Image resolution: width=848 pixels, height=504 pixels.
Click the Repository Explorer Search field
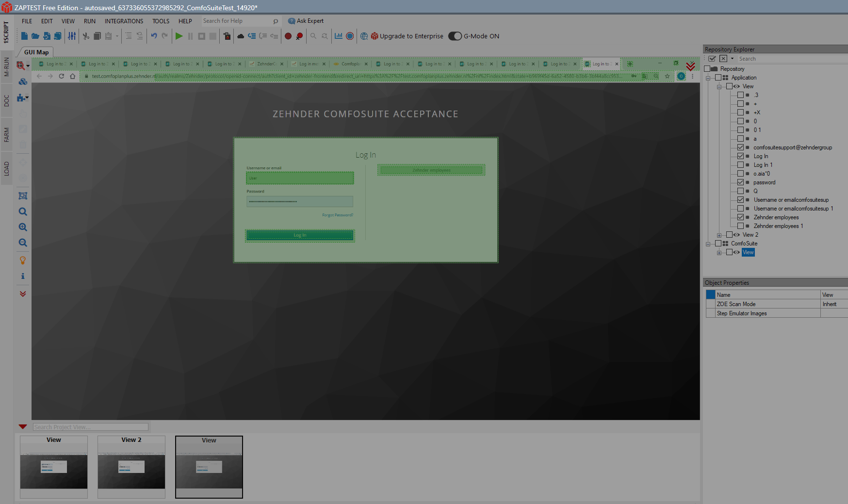(x=792, y=59)
